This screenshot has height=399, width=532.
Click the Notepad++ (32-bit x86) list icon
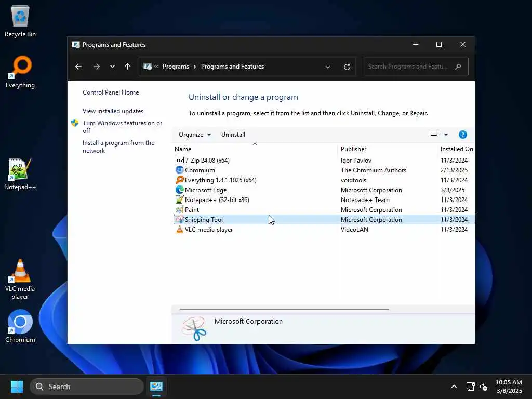point(179,199)
